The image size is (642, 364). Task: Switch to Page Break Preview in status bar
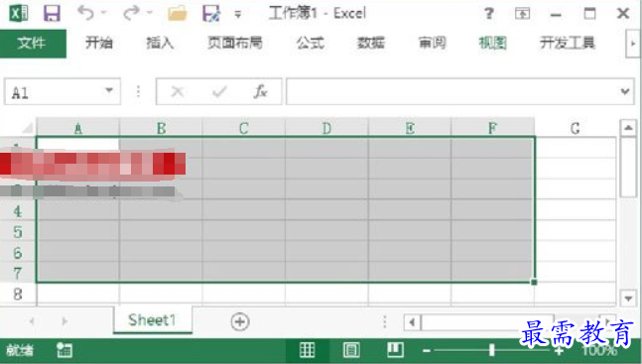(395, 350)
